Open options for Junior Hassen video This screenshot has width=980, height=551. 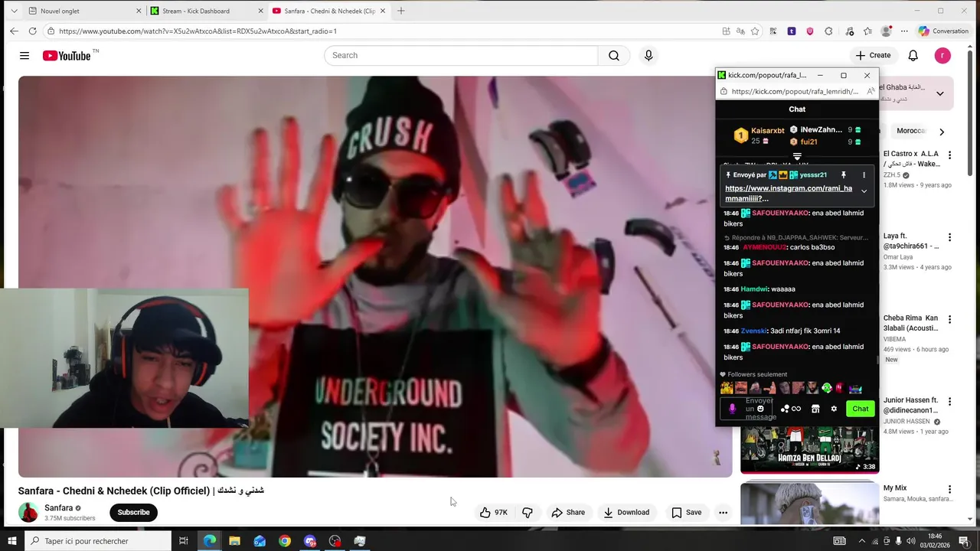[x=949, y=401]
